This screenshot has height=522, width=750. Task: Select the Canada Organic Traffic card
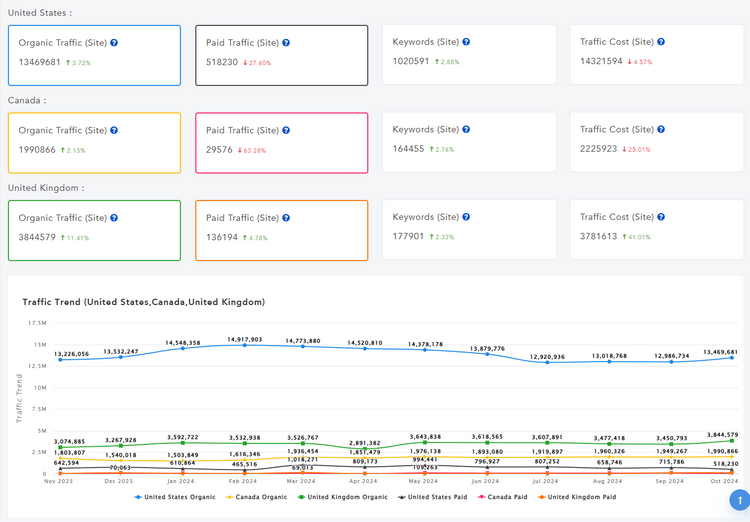(94, 143)
